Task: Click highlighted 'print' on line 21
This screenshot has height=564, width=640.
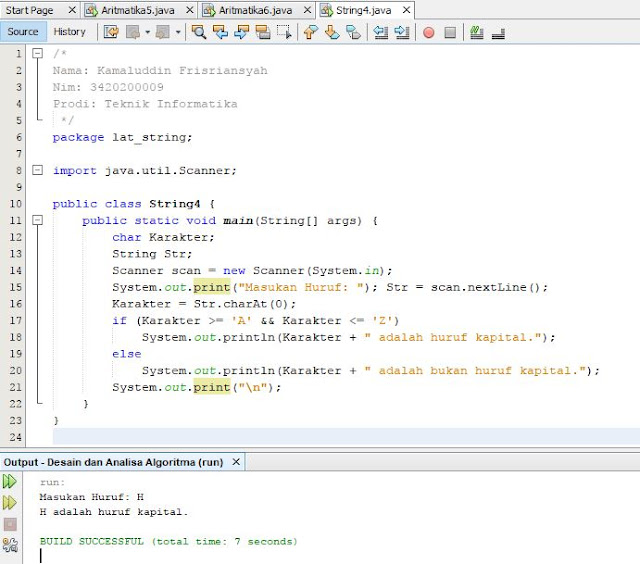Action: (x=212, y=387)
